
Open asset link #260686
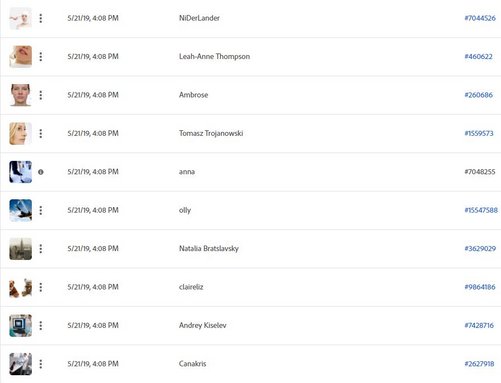tap(478, 95)
